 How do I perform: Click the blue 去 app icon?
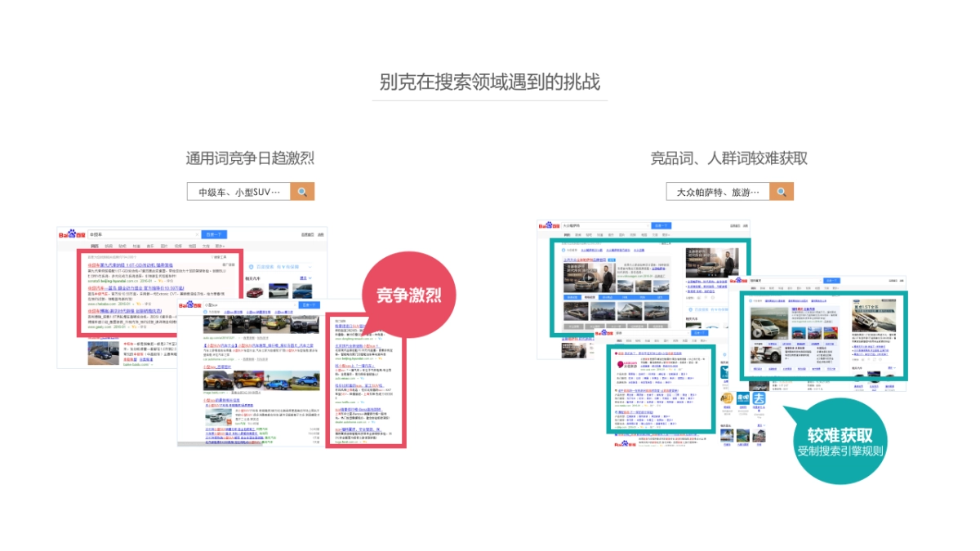tap(759, 398)
